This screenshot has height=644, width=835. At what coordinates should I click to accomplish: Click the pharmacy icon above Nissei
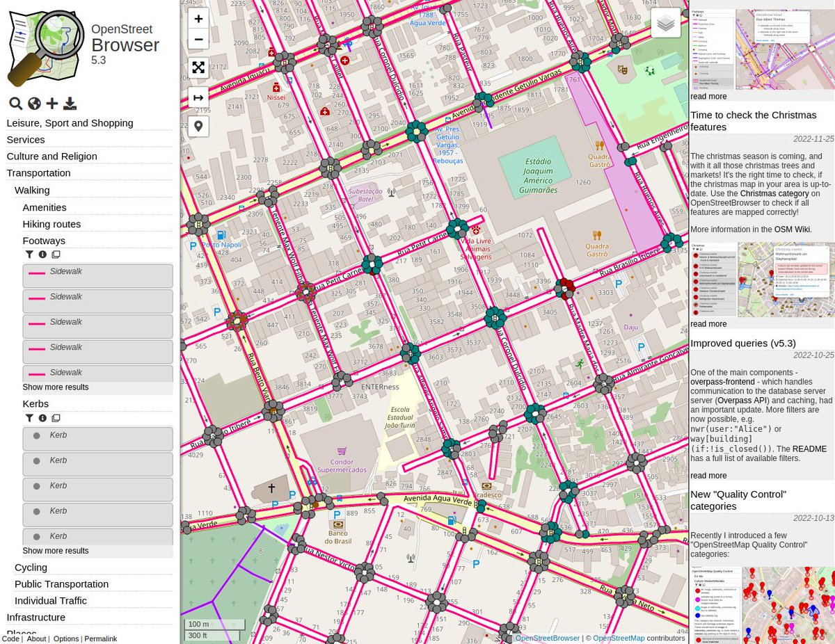point(276,88)
